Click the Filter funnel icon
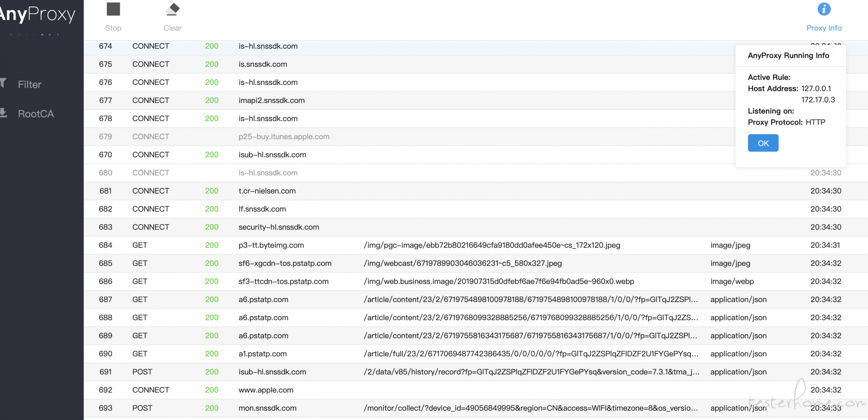Screen dimensions: 868x420 tap(3, 83)
